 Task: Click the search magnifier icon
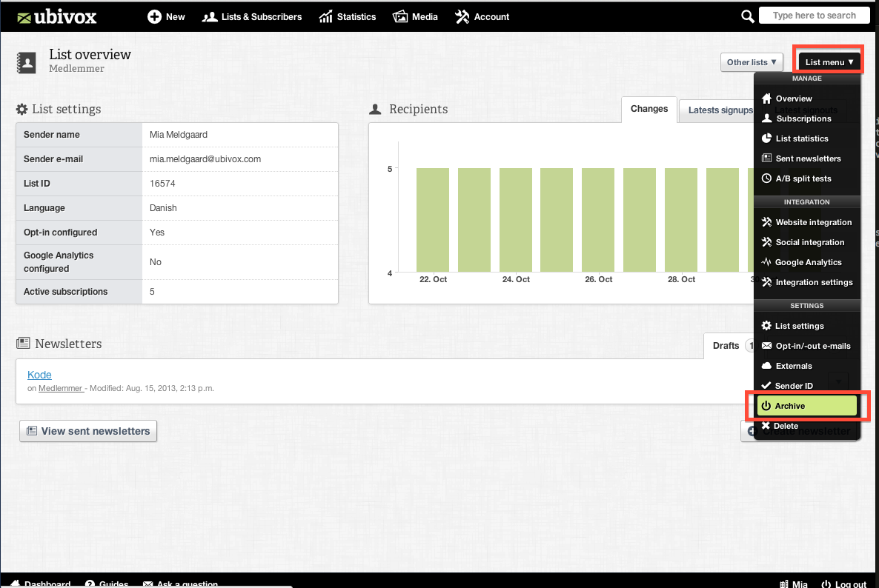coord(747,16)
